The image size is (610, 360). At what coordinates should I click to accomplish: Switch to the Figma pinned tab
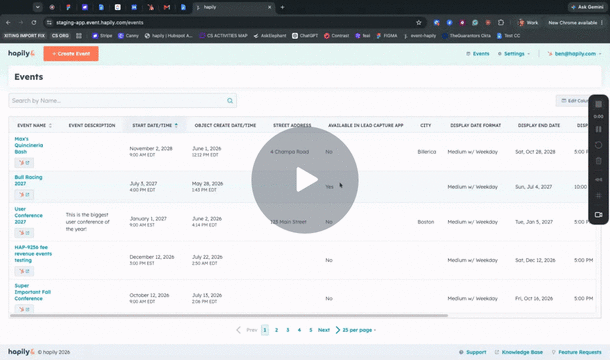tap(68, 7)
